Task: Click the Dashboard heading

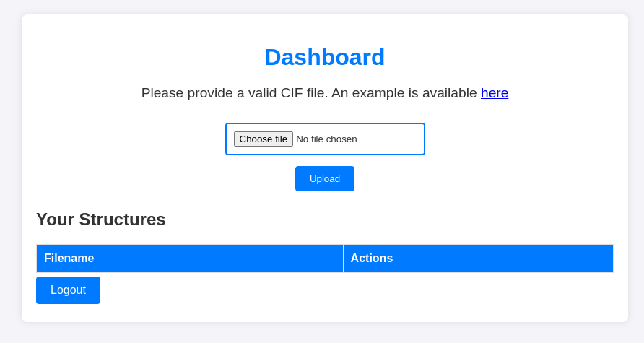Action: [x=325, y=58]
